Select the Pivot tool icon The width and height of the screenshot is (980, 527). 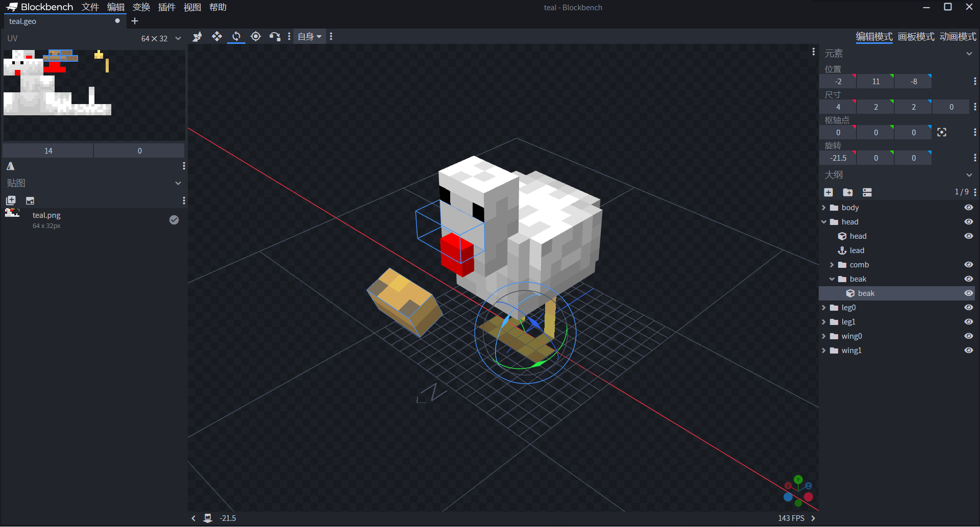pos(256,36)
